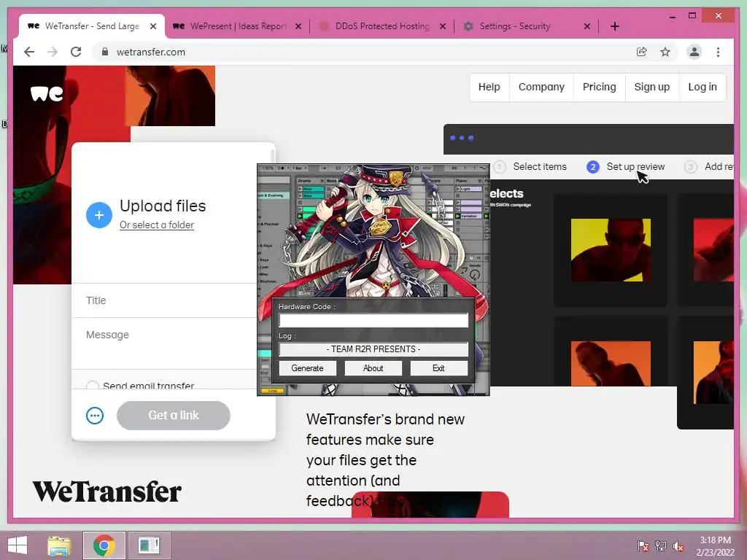Reload the wetransfer.com page
This screenshot has height=560, width=747.
[x=76, y=52]
